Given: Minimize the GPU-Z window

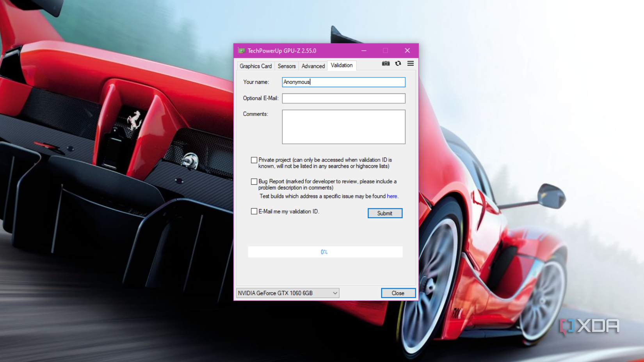Looking at the screenshot, I should [x=364, y=51].
